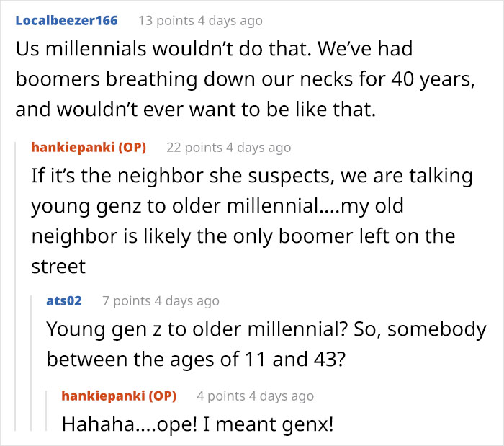Viewport: 504px width, 446px height.
Task: Click the 4 points score label
Action: [x=221, y=396]
